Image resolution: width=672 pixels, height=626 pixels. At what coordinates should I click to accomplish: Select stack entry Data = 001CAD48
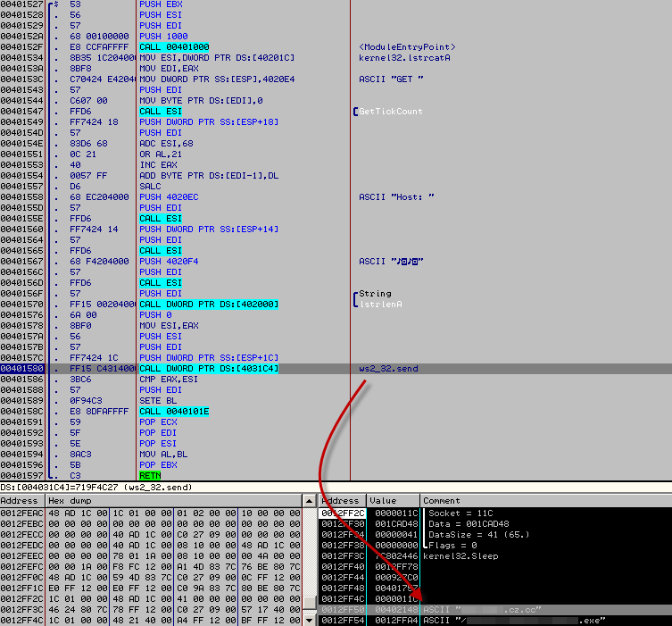(495, 524)
